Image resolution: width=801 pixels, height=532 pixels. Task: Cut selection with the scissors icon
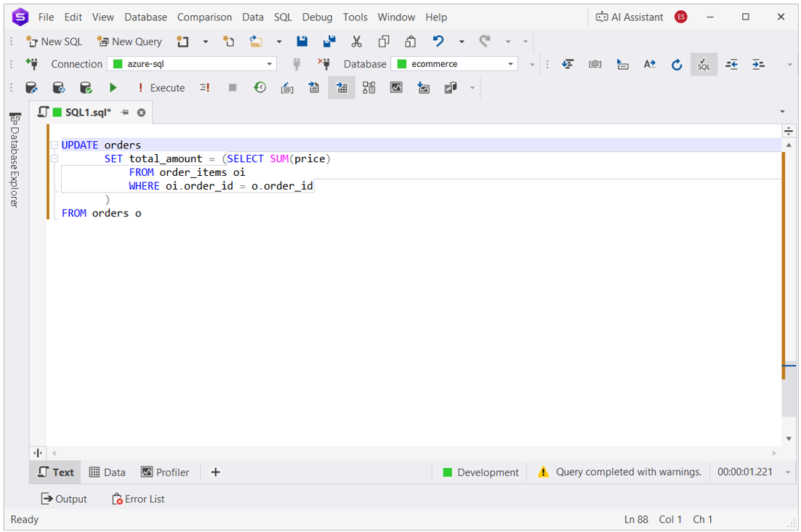[357, 41]
